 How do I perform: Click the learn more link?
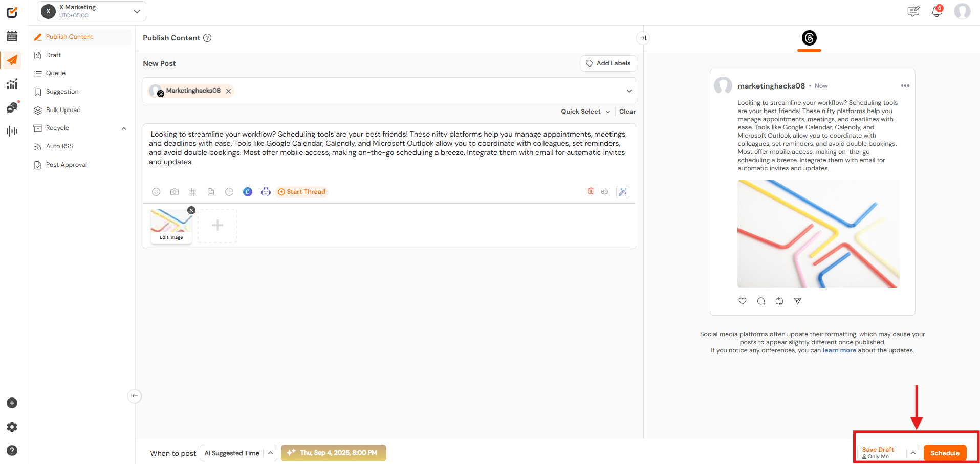click(839, 350)
